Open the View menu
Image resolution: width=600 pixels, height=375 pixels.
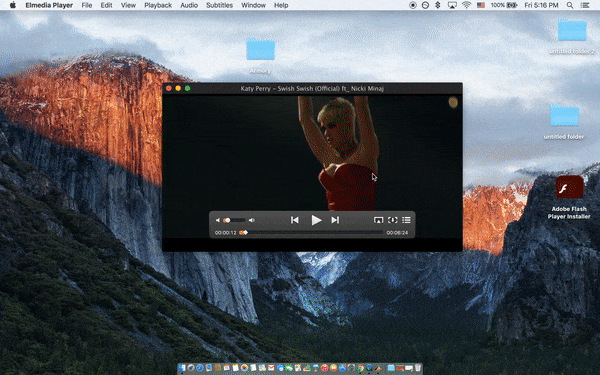click(128, 5)
